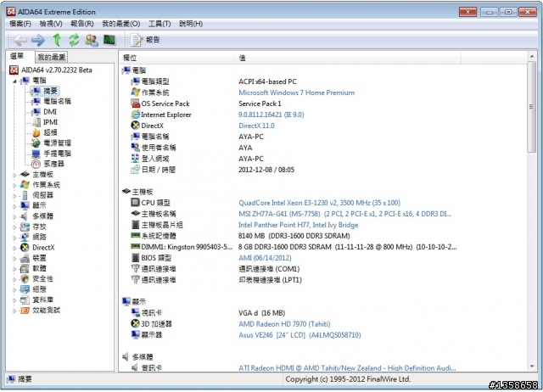Select the IPMI tree item
Image resolution: width=543 pixels, height=392 pixels.
coord(50,122)
